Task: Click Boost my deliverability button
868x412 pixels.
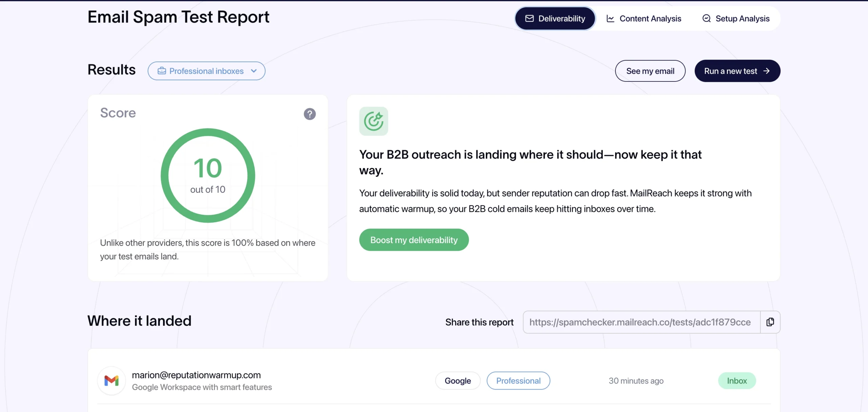Action: pos(414,240)
